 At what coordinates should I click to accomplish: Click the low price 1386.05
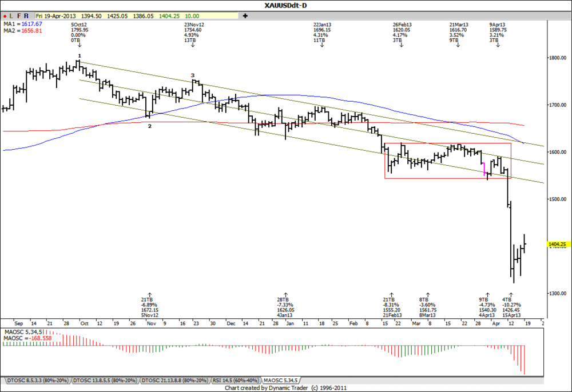point(143,16)
